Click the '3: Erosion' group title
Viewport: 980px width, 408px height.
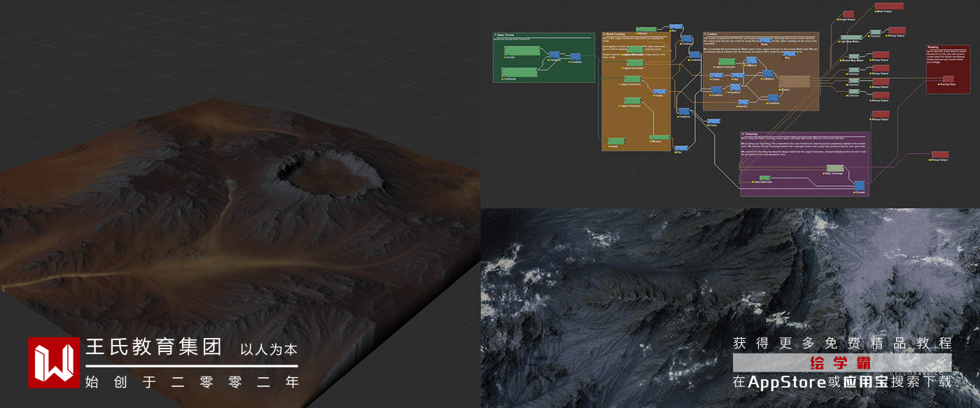(x=712, y=34)
